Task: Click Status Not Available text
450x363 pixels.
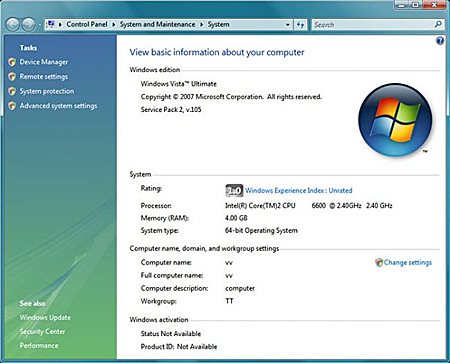Action: 171,334
